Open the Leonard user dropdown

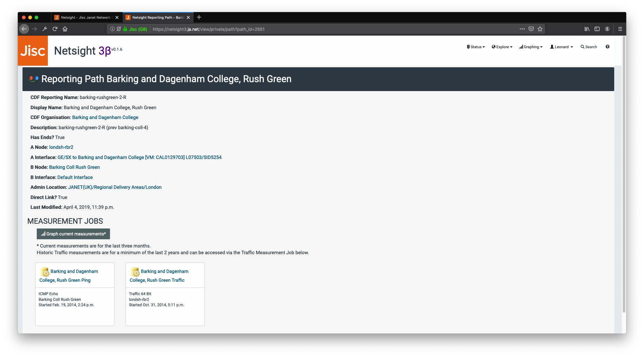(561, 47)
